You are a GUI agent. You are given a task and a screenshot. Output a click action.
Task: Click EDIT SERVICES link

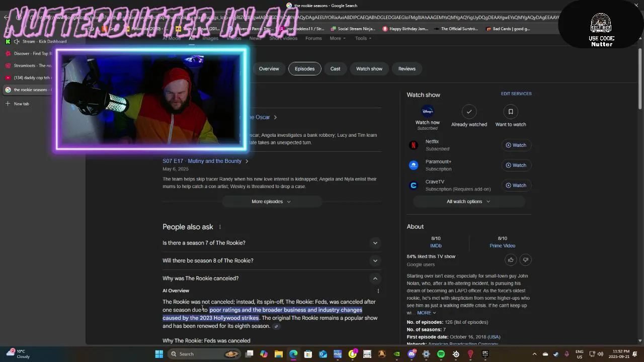516,94
